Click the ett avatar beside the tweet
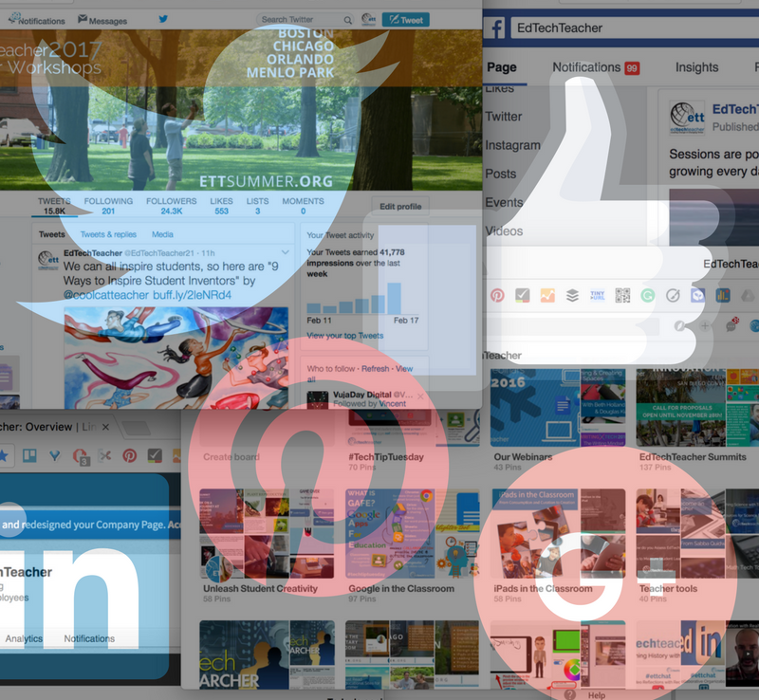Viewport: 759px width, 700px height. [x=48, y=260]
